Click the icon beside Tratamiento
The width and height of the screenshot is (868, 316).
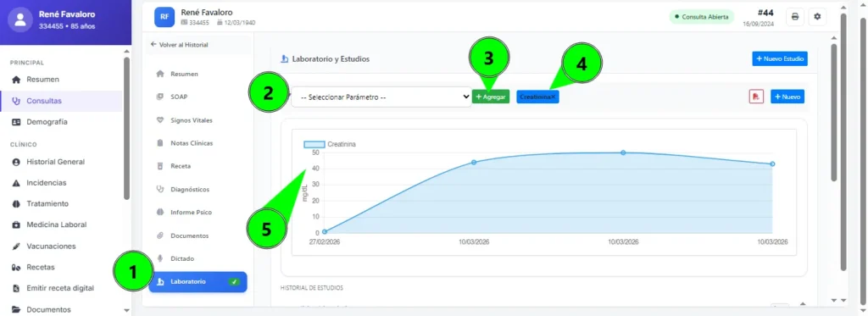(16, 203)
